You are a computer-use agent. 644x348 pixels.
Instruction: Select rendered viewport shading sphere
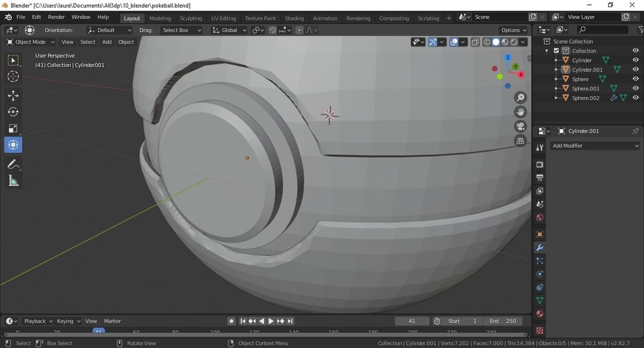[514, 42]
